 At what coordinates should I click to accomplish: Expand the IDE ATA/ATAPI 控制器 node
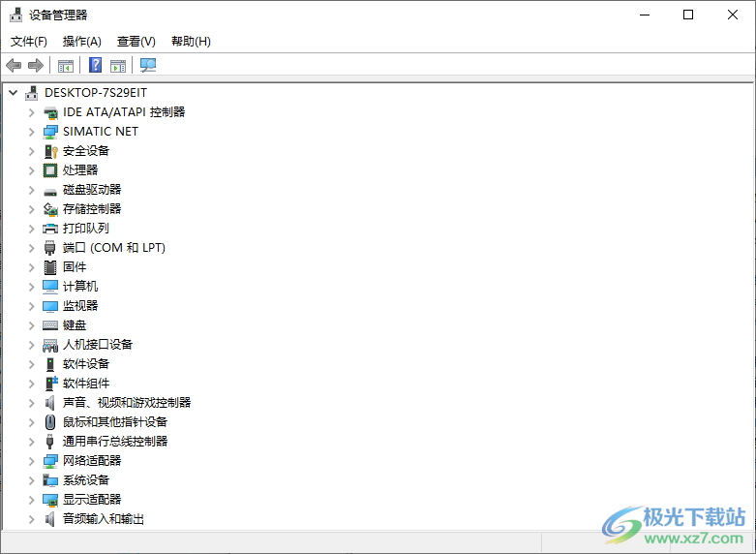31,112
